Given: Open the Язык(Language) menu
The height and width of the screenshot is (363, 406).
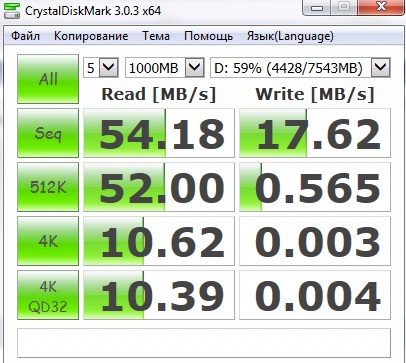Looking at the screenshot, I should 290,36.
